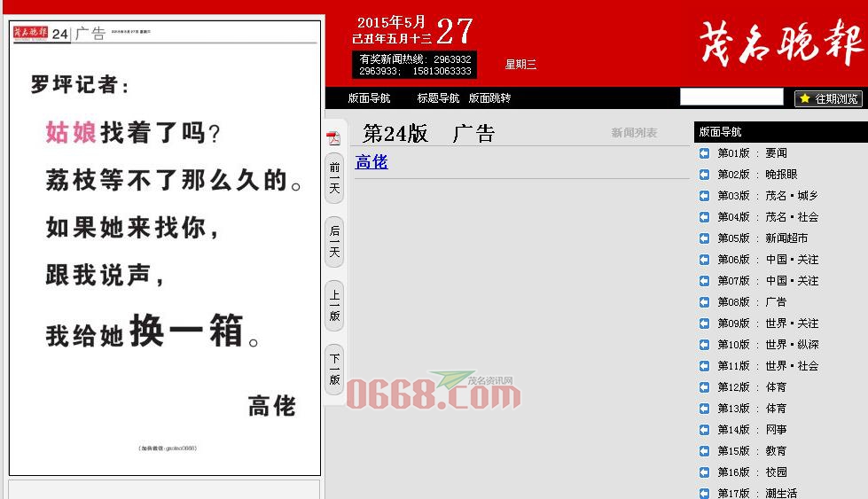The image size is (868, 499).
Task: Click arrow icon beside 第15版 教育
Action: 704,451
